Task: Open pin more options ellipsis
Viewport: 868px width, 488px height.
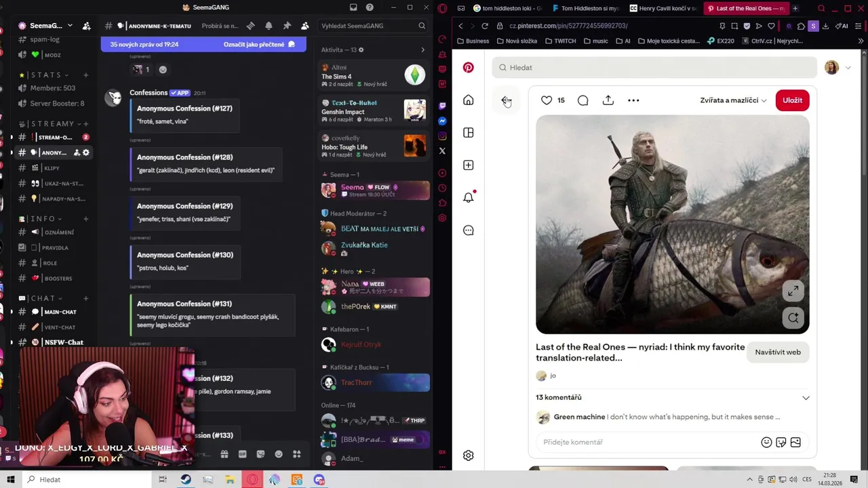Action: pyautogui.click(x=633, y=100)
